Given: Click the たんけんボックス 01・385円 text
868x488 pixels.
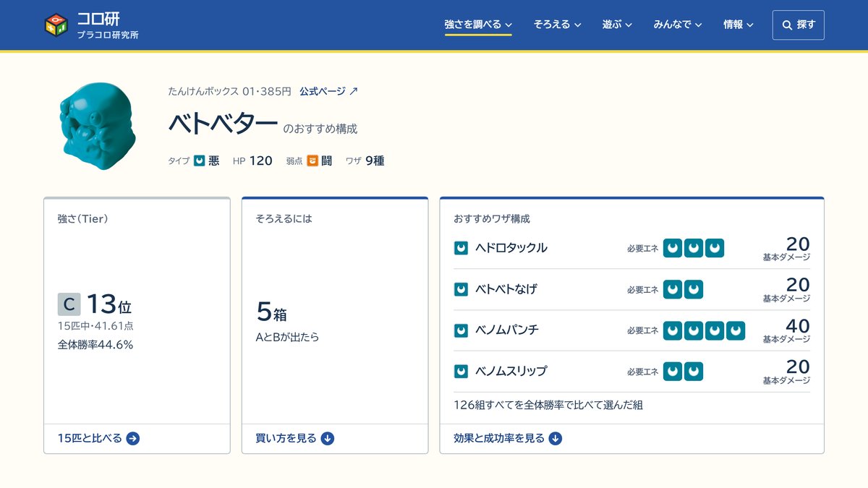Looking at the screenshot, I should click(x=230, y=91).
